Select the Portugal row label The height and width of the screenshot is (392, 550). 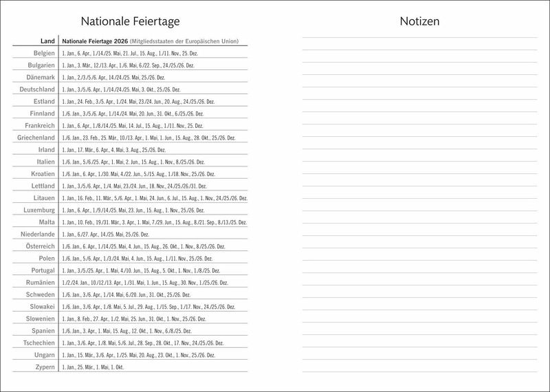pyautogui.click(x=43, y=270)
